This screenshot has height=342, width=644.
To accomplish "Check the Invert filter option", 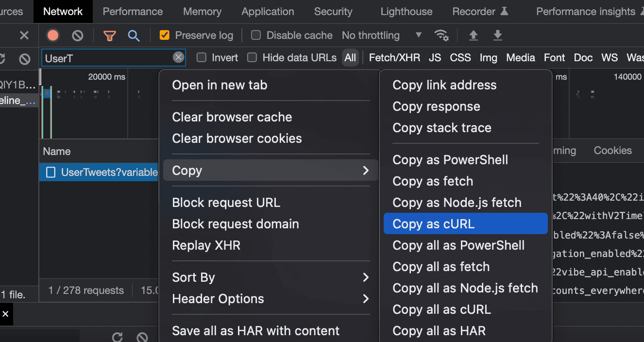I will pyautogui.click(x=201, y=57).
